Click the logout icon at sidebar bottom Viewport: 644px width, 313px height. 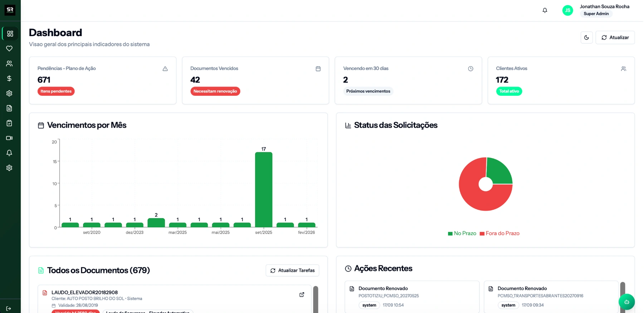pyautogui.click(x=9, y=309)
